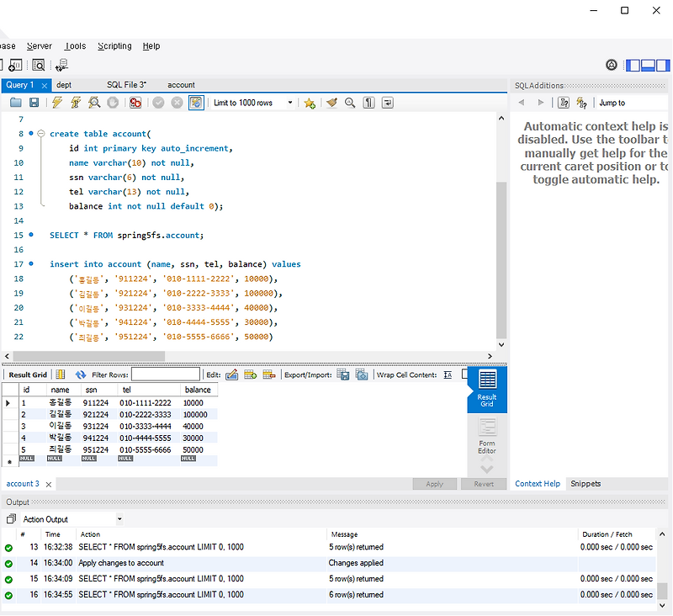Screen dimensions: 673x616
Task: Click the insert new row grid icon
Action: [249, 375]
